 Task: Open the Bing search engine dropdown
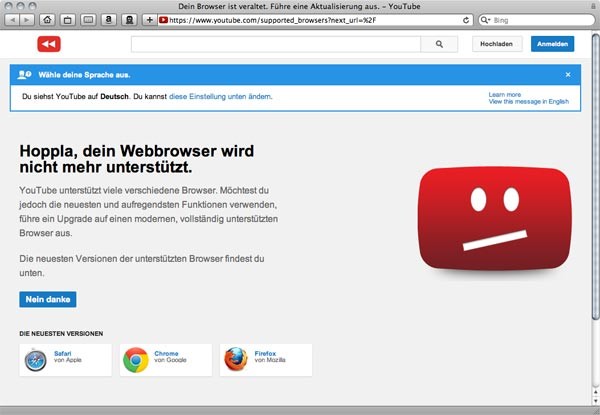coord(488,19)
